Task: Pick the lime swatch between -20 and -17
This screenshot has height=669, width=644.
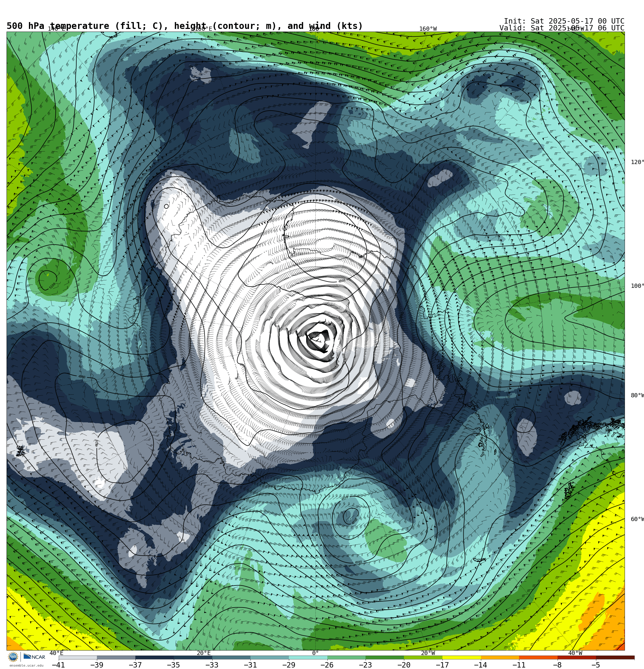Action: coord(423,657)
